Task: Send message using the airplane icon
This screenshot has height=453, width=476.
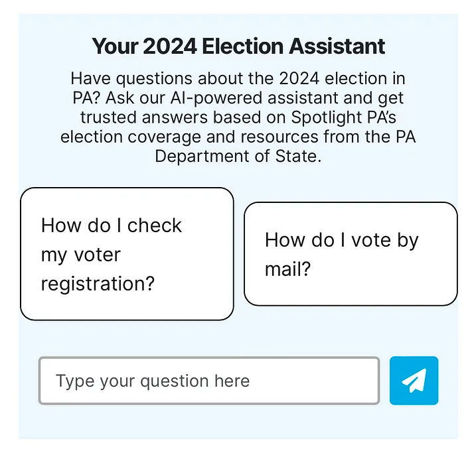Action: click(x=414, y=381)
